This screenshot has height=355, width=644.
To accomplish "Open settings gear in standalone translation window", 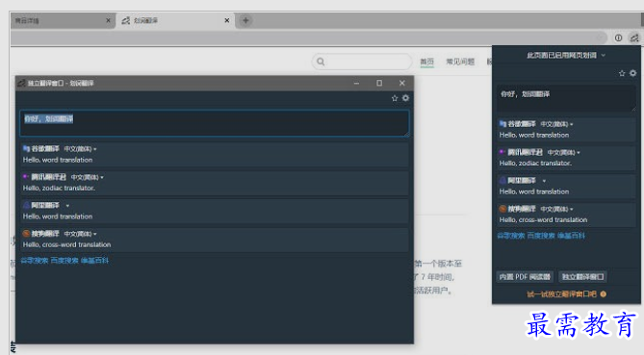I will click(x=405, y=98).
